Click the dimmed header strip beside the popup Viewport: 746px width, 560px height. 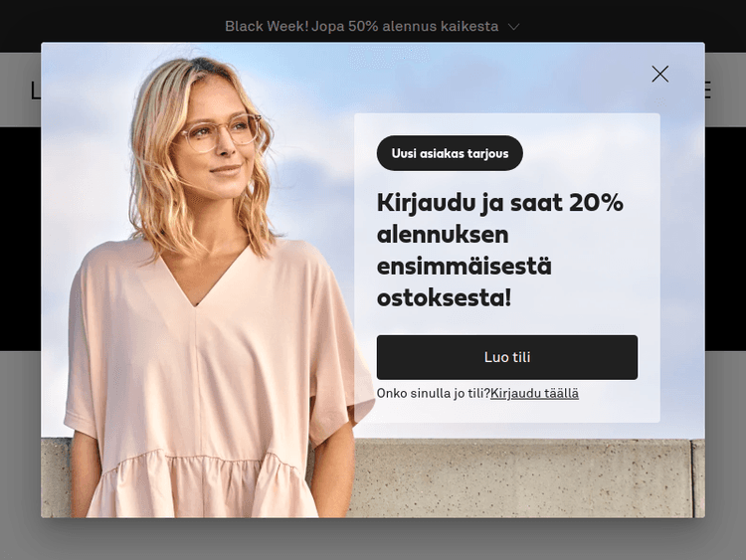click(x=725, y=90)
